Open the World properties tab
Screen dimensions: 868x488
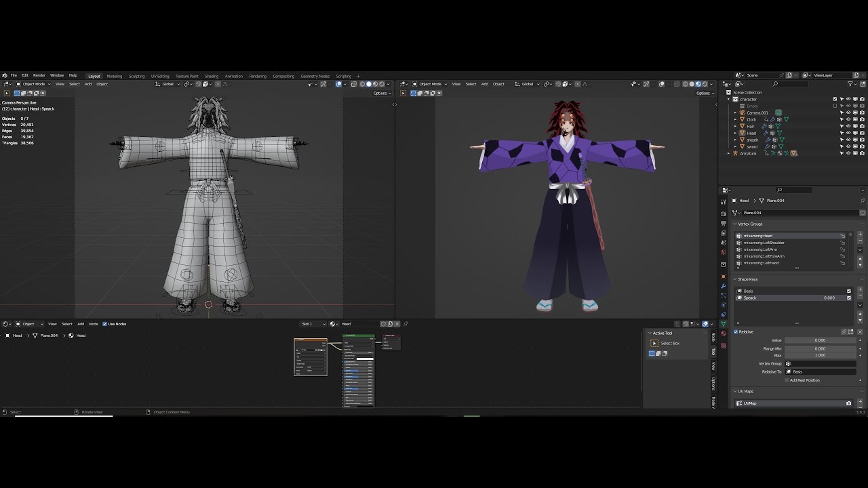724,252
